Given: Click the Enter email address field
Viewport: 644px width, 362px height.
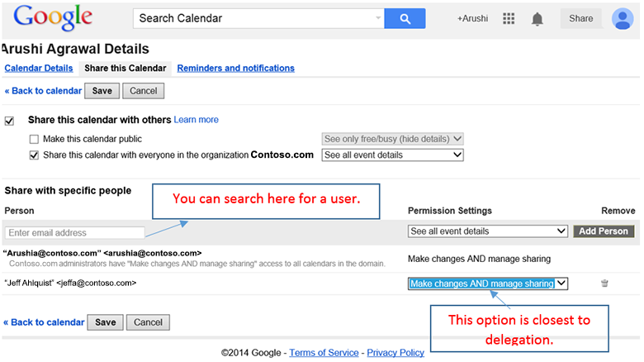Looking at the screenshot, I should pos(75,233).
